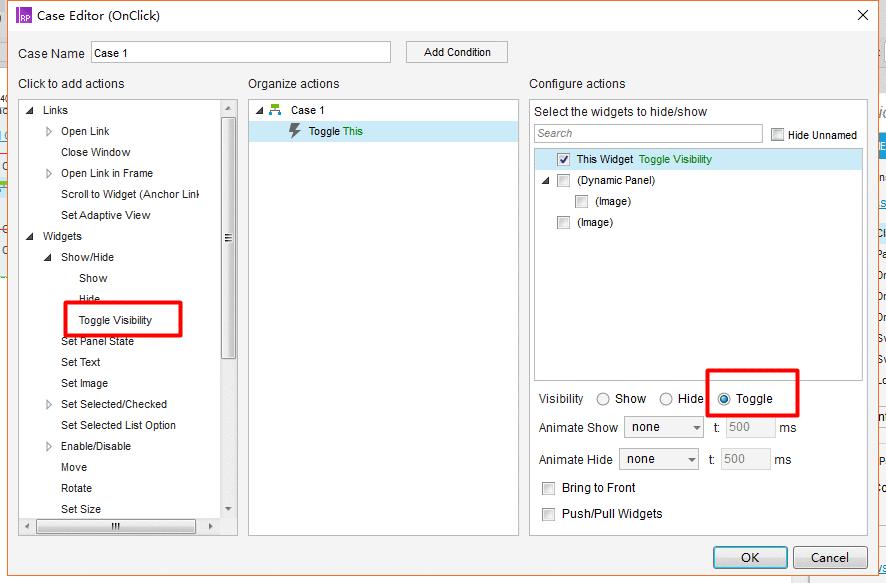The height and width of the screenshot is (583, 886).
Task: Click the horizontal scrollbar thumb in actions list
Action: [116, 526]
